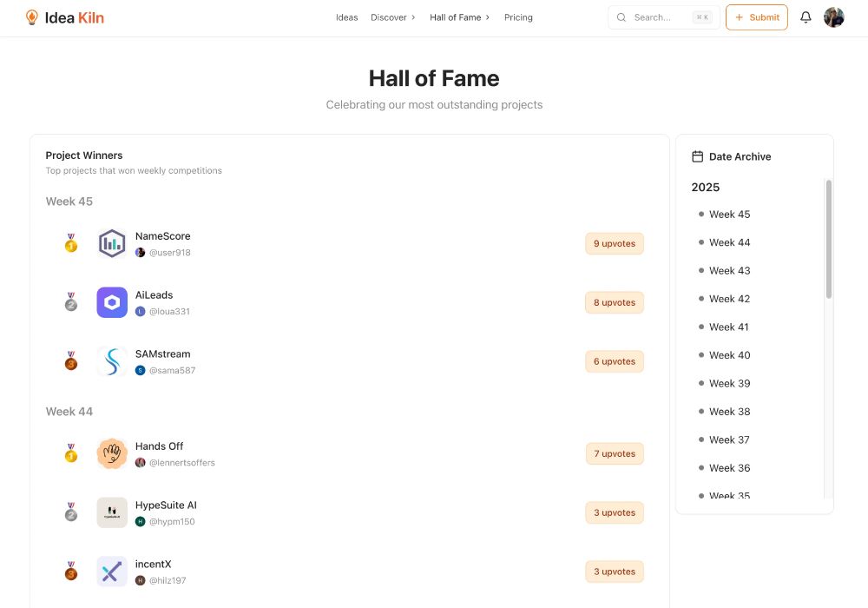This screenshot has height=608, width=868.
Task: Open the SAMstream project logo
Action: pos(112,361)
